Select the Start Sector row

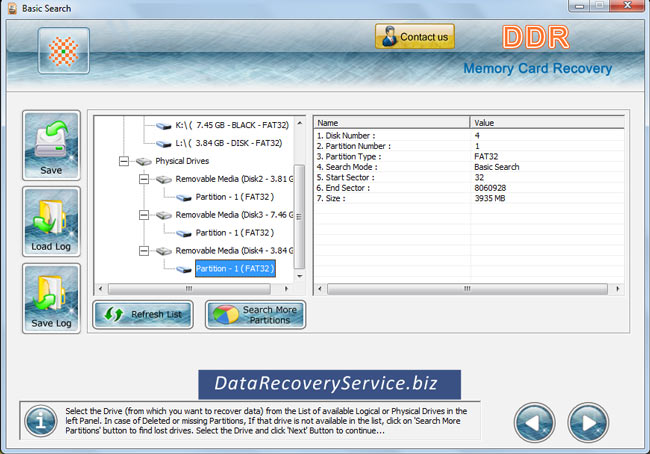tap(469, 177)
